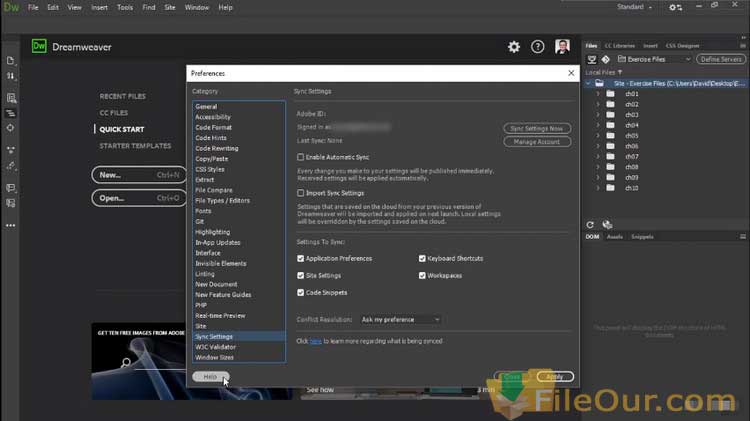
Task: Select the ch01 folder icon
Action: (x=610, y=94)
